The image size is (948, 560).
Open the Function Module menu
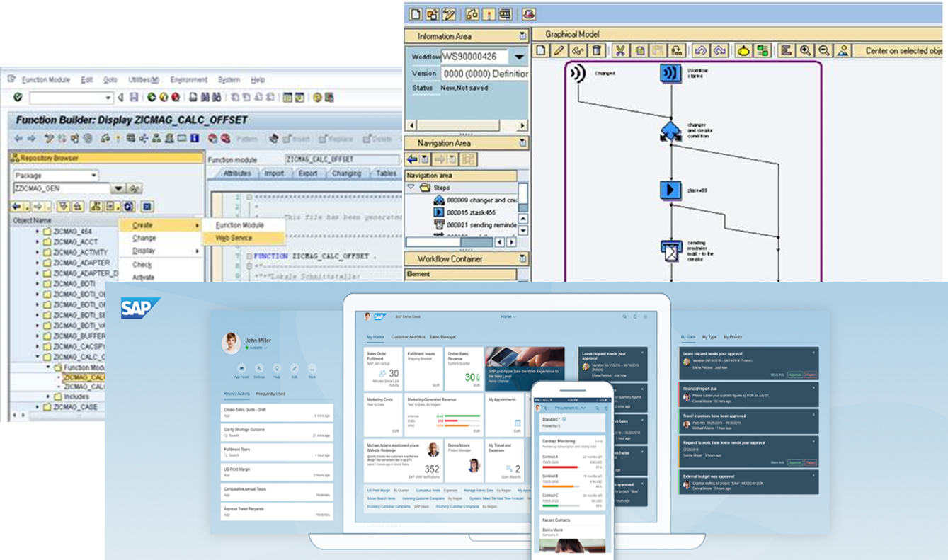click(46, 80)
